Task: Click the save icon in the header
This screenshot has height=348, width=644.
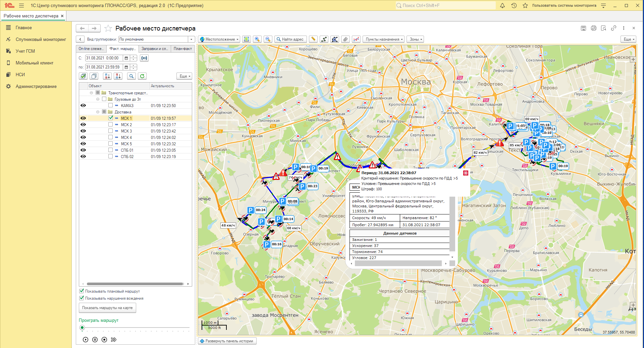Action: click(584, 28)
